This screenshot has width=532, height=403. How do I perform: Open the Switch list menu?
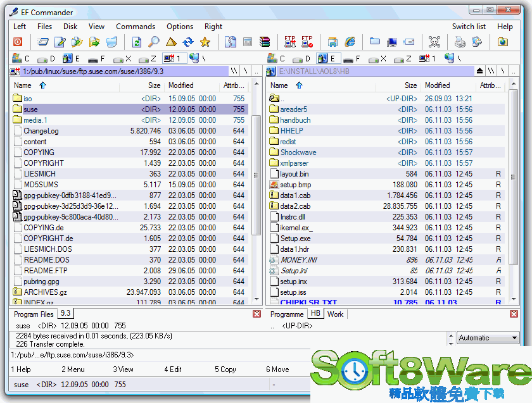[x=469, y=27]
